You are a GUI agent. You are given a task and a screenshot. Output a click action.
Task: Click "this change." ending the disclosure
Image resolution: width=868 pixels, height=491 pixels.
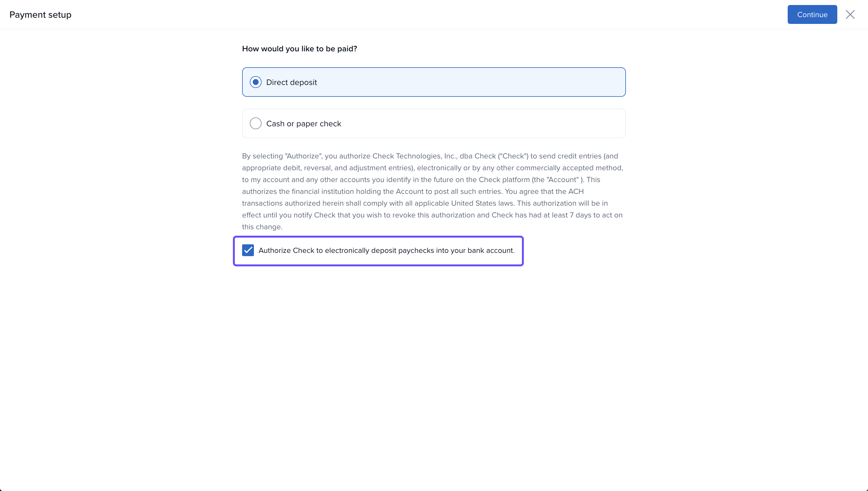point(262,227)
